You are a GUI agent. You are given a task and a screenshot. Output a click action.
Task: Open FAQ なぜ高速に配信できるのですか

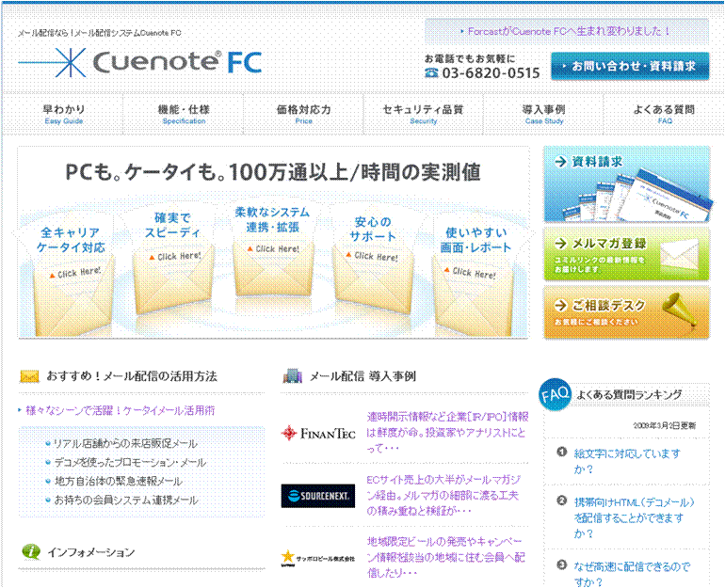[632, 574]
